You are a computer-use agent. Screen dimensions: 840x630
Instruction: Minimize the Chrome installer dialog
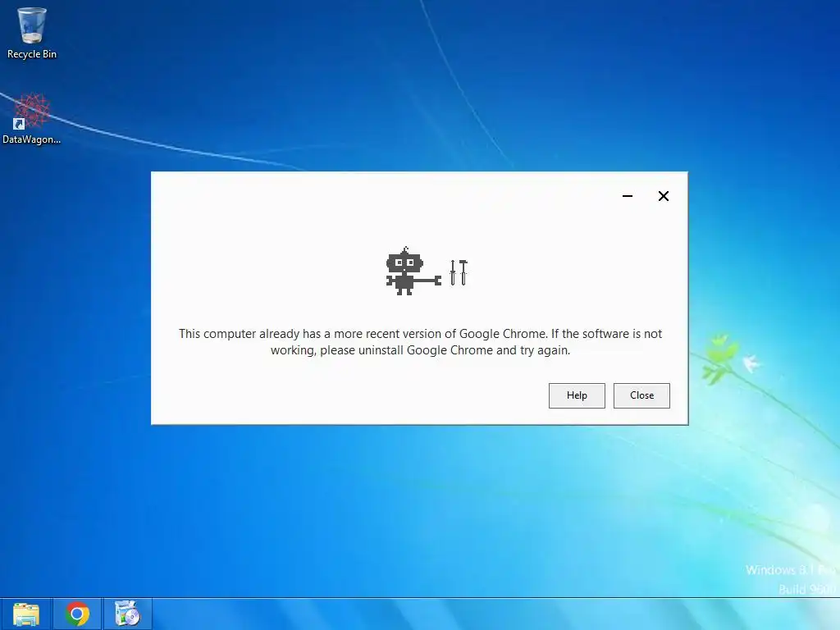pyautogui.click(x=628, y=196)
